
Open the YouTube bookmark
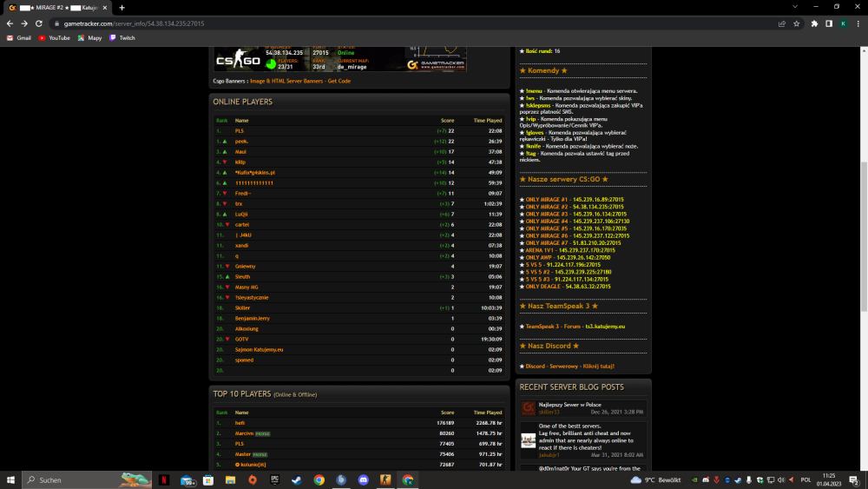point(54,38)
